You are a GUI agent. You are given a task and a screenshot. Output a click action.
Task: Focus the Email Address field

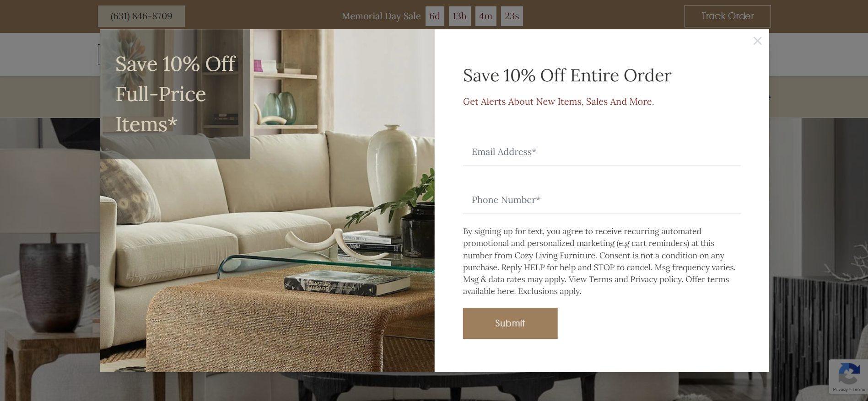click(602, 152)
